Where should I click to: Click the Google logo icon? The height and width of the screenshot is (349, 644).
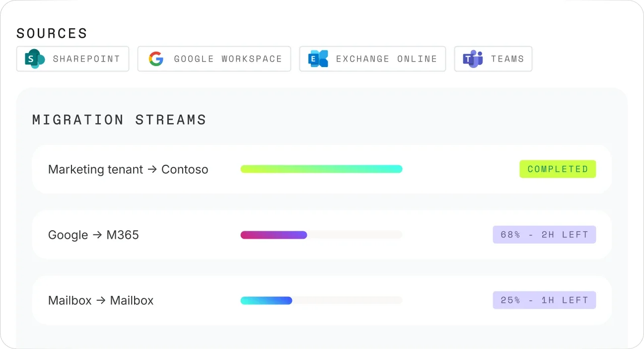[x=156, y=59]
